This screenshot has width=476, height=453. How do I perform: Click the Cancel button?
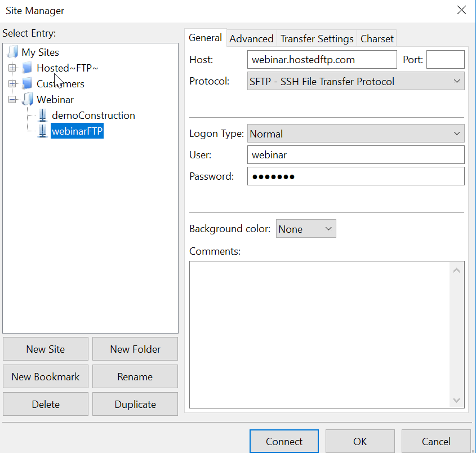[x=436, y=441]
